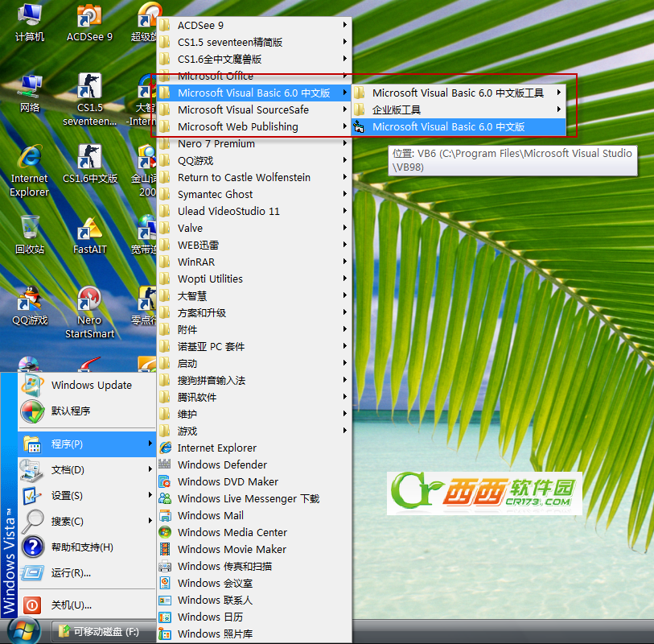The width and height of the screenshot is (654, 644).
Task: Open the ACDSee 9 desktop shortcut
Action: [89, 23]
